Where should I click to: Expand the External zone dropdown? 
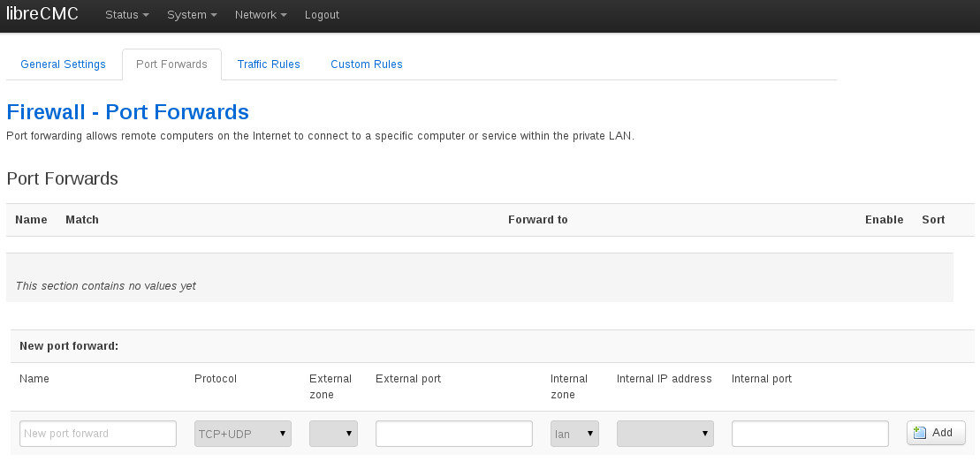point(333,434)
